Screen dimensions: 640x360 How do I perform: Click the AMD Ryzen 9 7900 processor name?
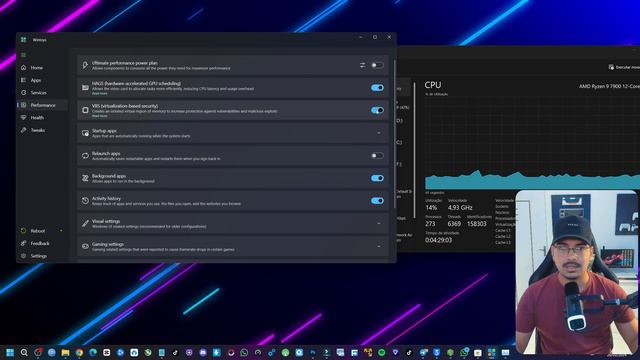pyautogui.click(x=609, y=86)
